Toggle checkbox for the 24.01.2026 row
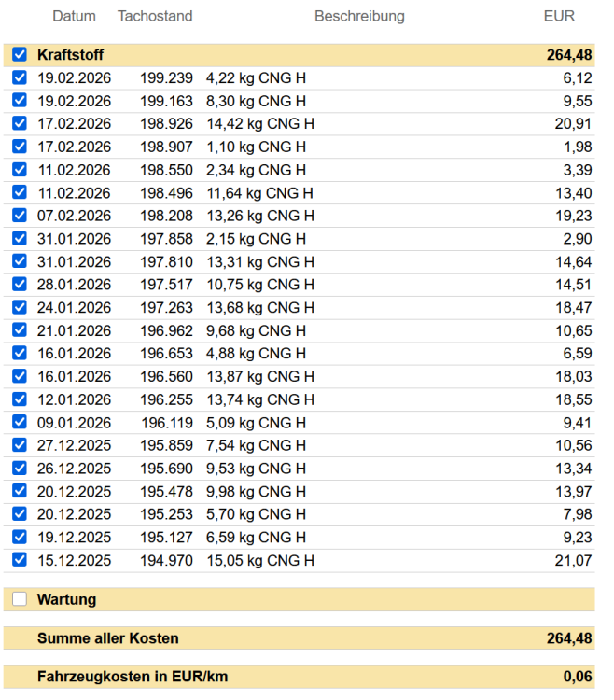Screen dimensions: 614x700 (20, 307)
